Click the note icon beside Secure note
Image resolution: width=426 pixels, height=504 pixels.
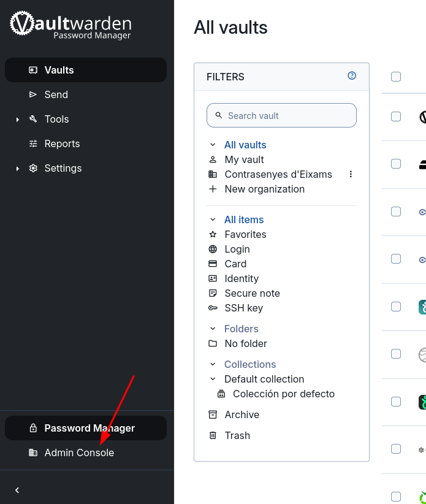coord(213,293)
